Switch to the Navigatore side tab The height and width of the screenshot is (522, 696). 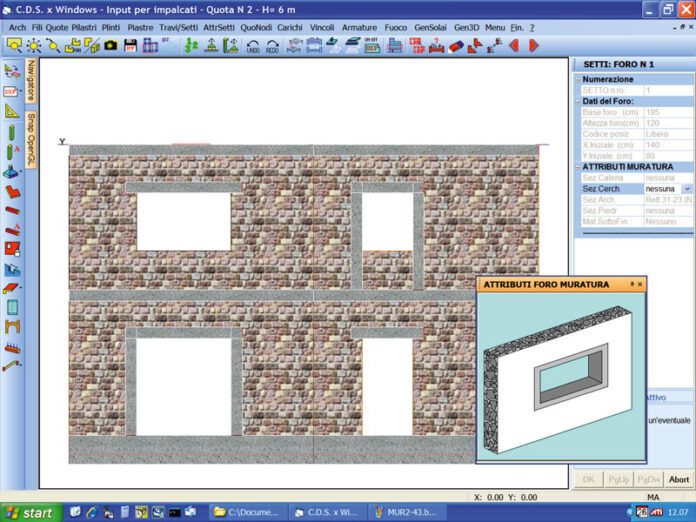click(31, 80)
